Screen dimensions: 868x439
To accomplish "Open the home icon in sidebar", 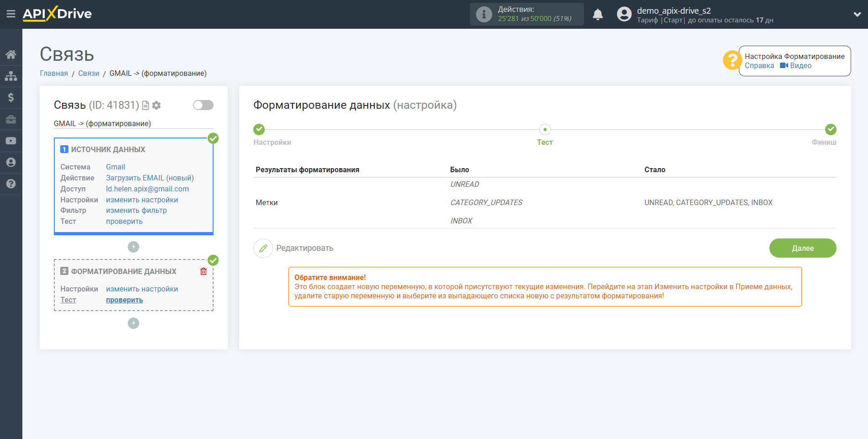I will [x=11, y=54].
